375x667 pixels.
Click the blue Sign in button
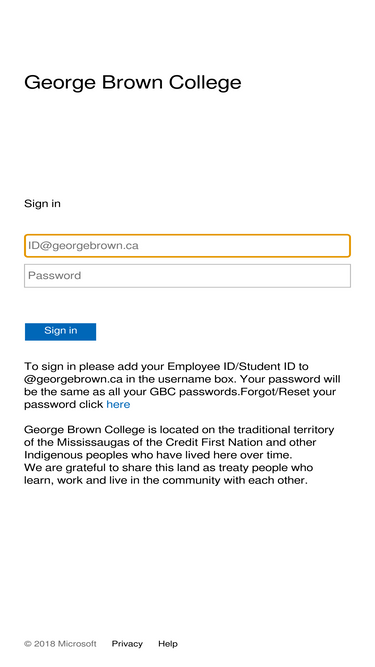60,331
